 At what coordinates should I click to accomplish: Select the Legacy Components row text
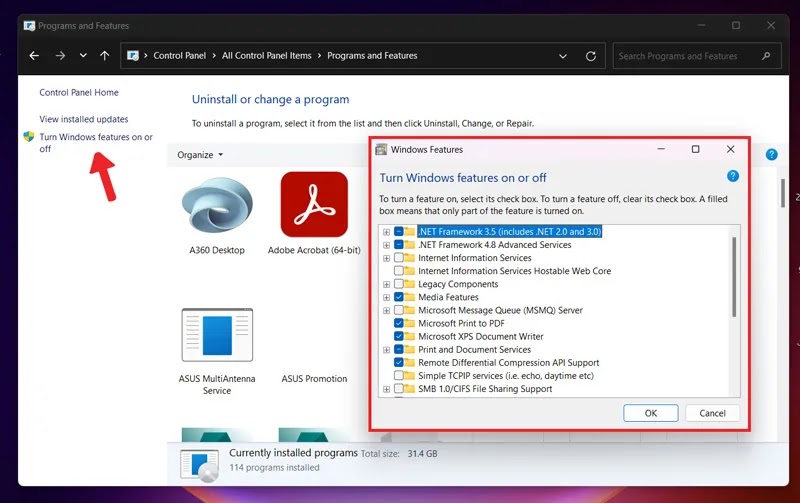click(458, 284)
